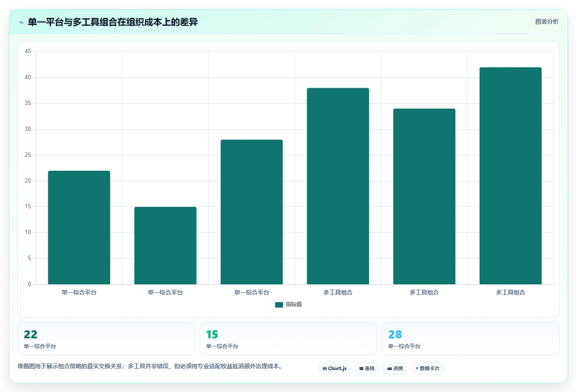The image size is (577, 392).
Task: Open the stat card showing 22
Action: tap(106, 339)
